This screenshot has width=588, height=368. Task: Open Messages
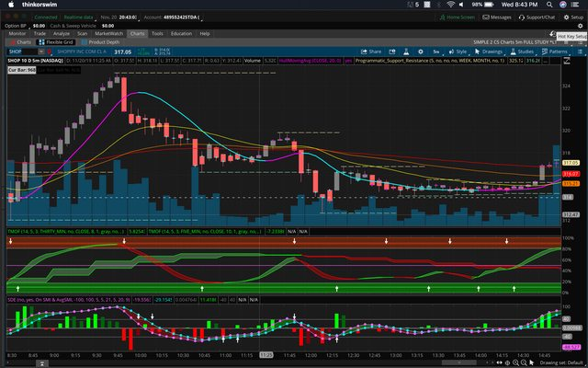tap(497, 17)
